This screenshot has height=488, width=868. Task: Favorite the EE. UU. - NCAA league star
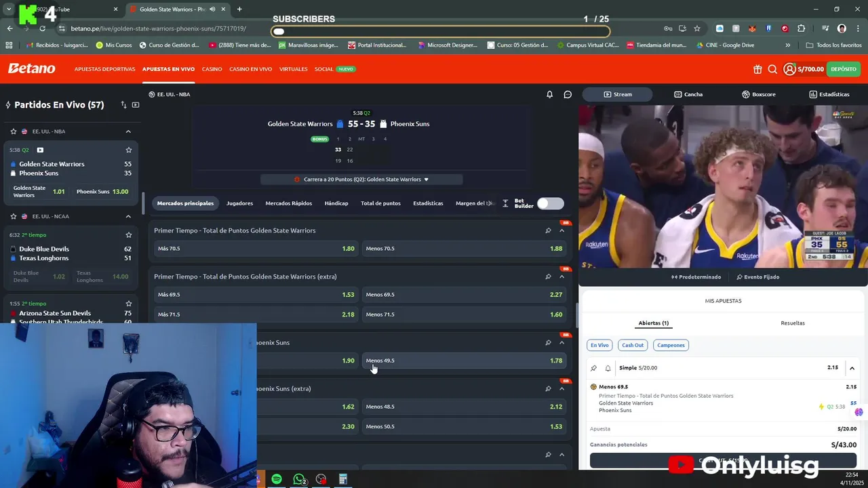[x=13, y=216]
